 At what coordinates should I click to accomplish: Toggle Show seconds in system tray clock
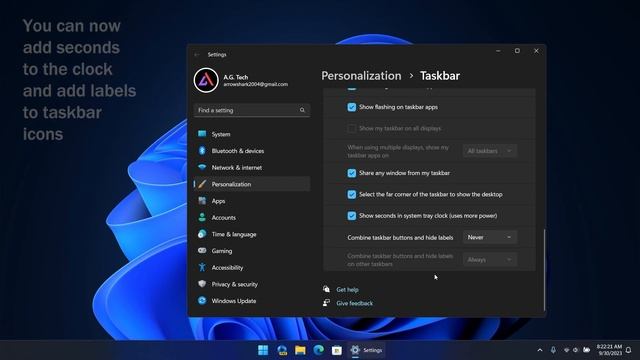click(x=351, y=216)
